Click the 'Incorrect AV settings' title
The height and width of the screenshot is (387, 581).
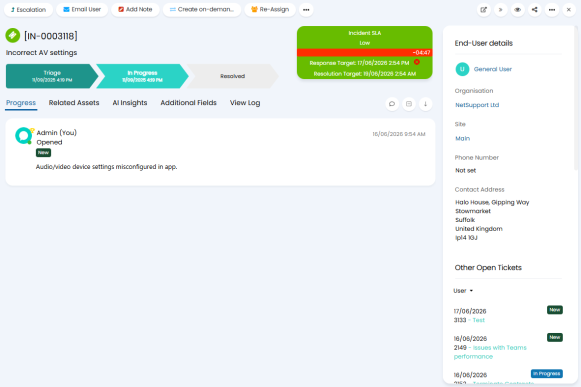click(x=42, y=53)
